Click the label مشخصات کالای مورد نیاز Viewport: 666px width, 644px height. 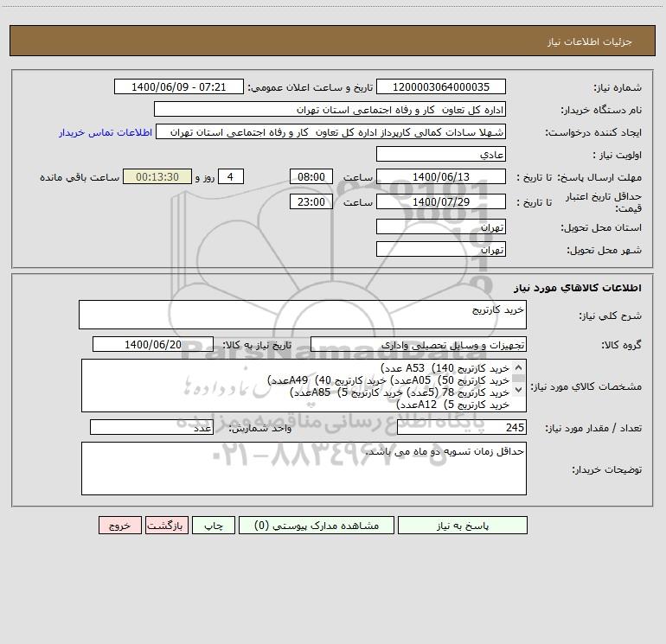click(x=586, y=386)
